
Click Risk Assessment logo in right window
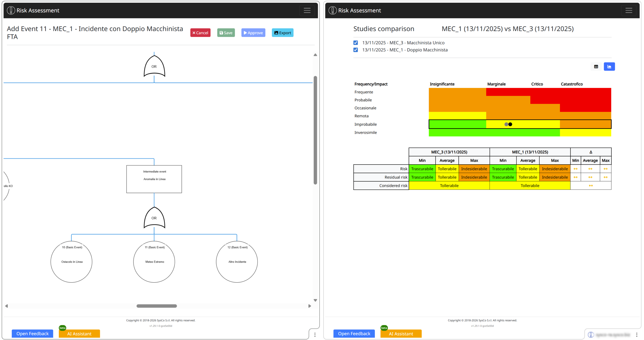[x=332, y=11]
